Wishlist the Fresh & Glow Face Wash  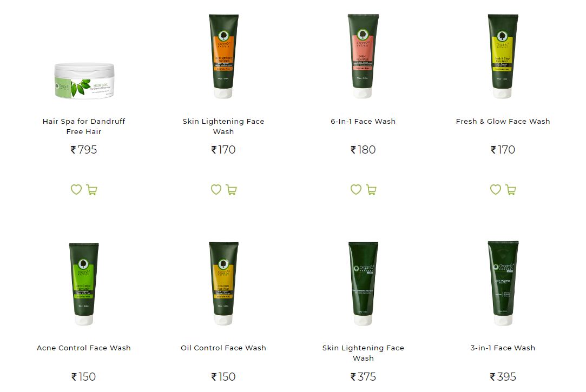coord(496,190)
